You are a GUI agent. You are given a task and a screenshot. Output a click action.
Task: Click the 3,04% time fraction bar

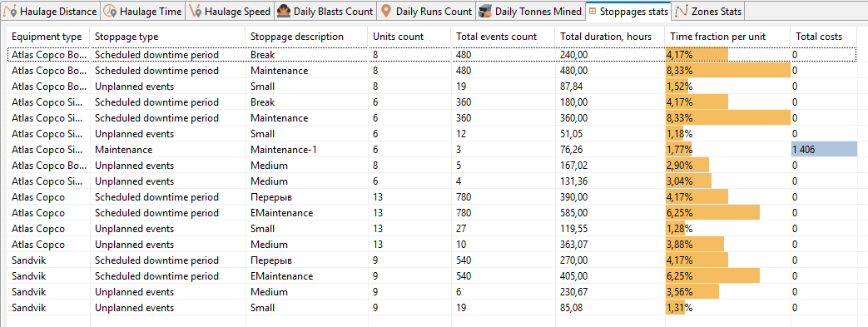click(688, 181)
